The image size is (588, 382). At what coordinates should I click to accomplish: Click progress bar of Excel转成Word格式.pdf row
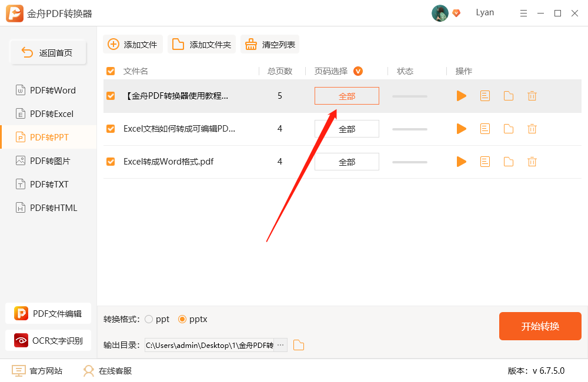(409, 162)
